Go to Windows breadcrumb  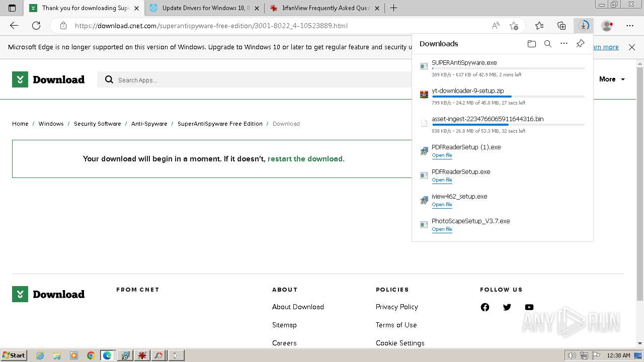[x=51, y=124]
